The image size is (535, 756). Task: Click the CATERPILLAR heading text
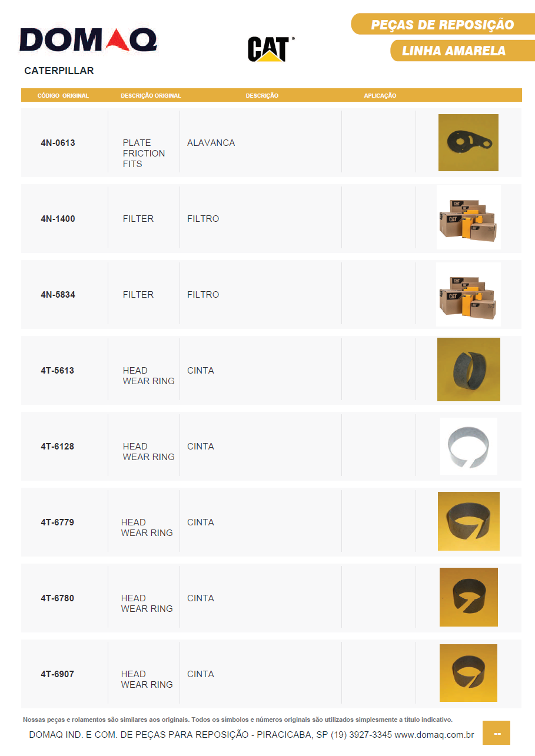[59, 71]
